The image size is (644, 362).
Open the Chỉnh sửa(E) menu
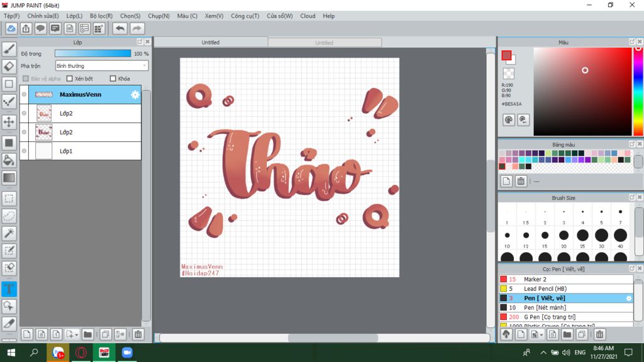tap(43, 16)
